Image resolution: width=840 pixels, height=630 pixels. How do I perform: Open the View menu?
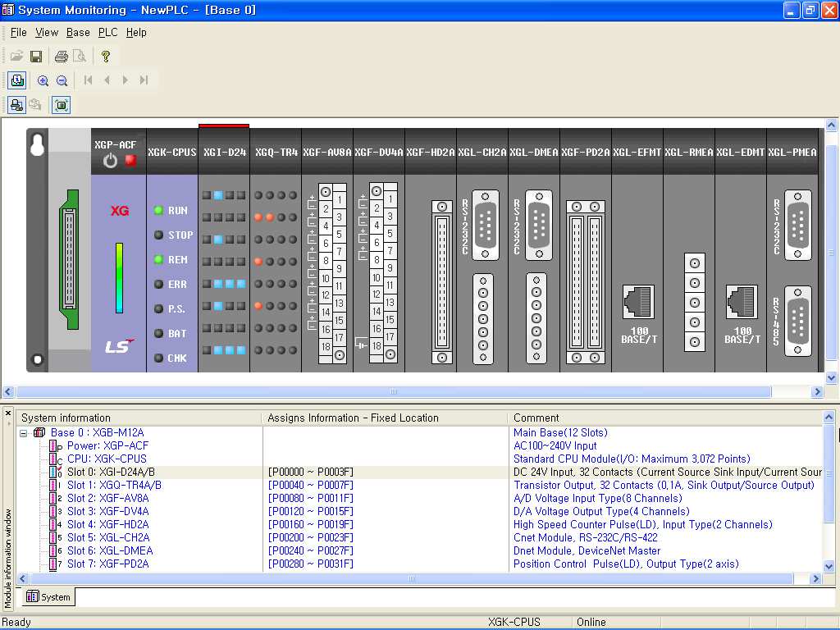coord(47,32)
